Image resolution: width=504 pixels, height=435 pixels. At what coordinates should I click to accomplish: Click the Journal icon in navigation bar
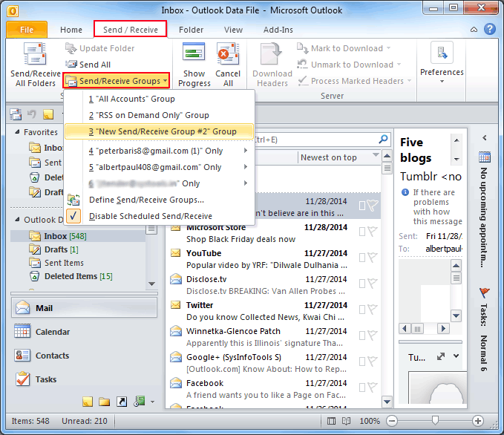[140, 402]
